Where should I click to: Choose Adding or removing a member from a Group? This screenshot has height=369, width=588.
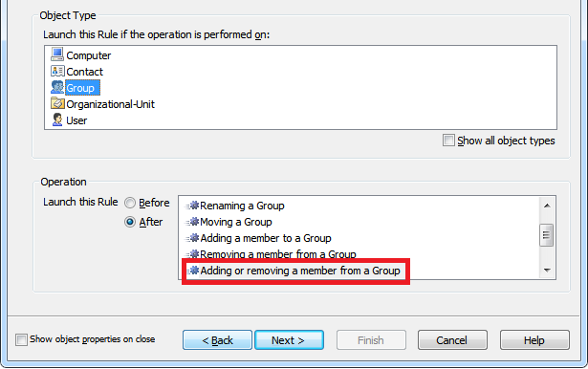tap(300, 271)
